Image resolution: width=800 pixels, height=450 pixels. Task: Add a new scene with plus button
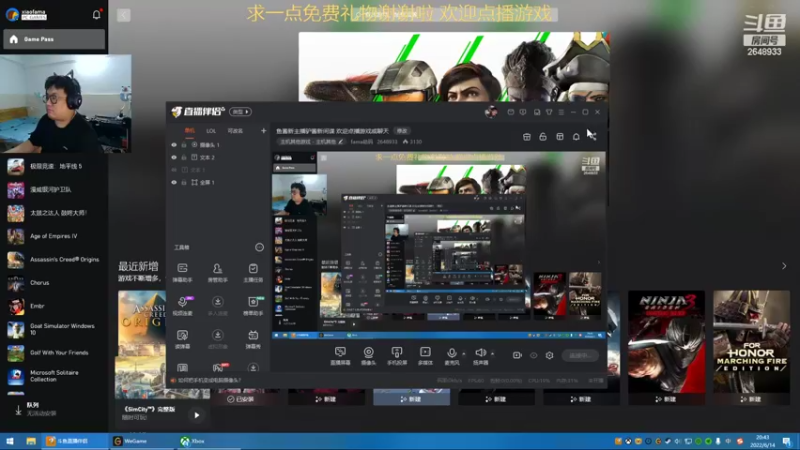point(263,131)
